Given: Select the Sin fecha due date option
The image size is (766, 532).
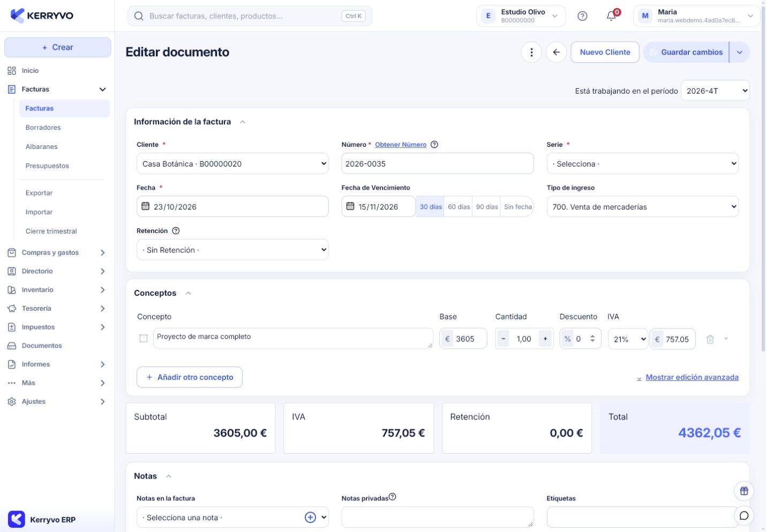Looking at the screenshot, I should (x=517, y=207).
